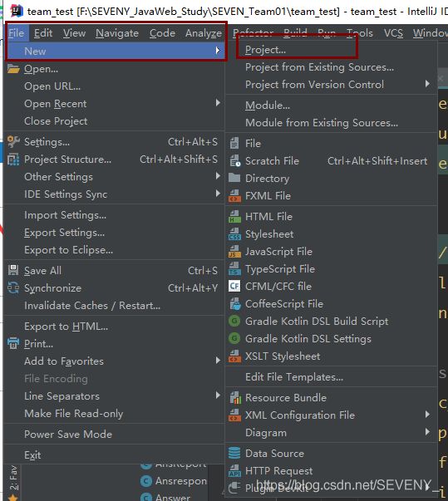Viewport: 448px width, 501px height.
Task: Open the View menu
Action: coord(74,33)
